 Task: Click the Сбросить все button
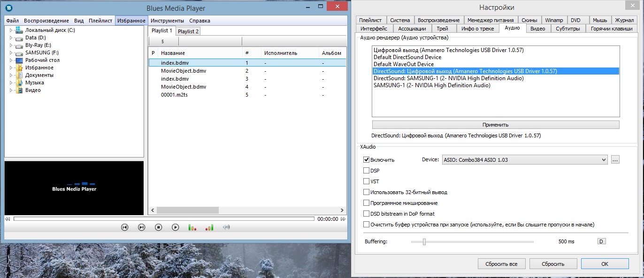(501, 264)
